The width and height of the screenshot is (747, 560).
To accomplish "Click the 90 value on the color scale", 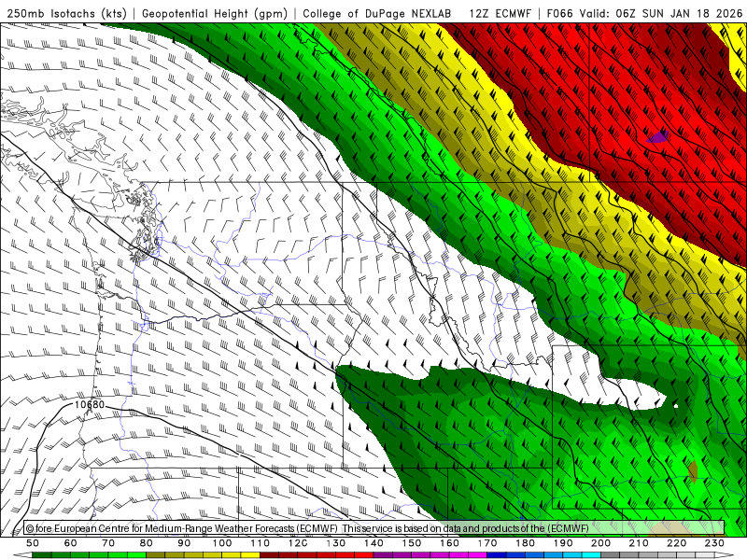I will tap(184, 543).
